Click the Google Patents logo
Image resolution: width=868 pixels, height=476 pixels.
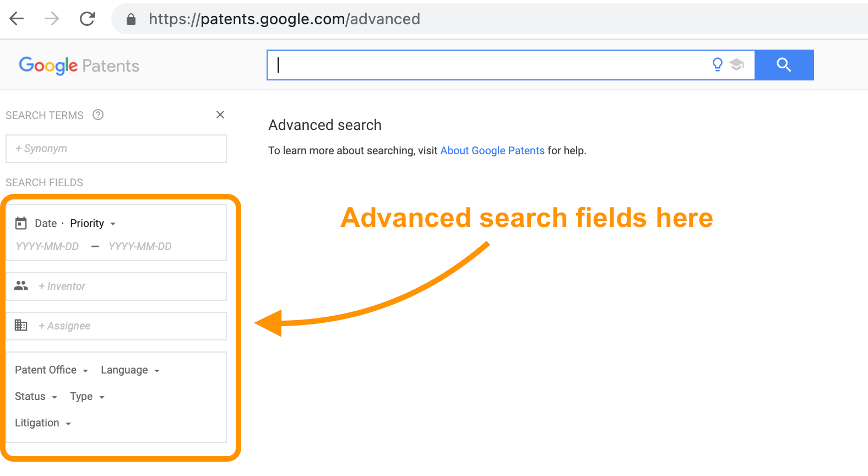pos(79,66)
